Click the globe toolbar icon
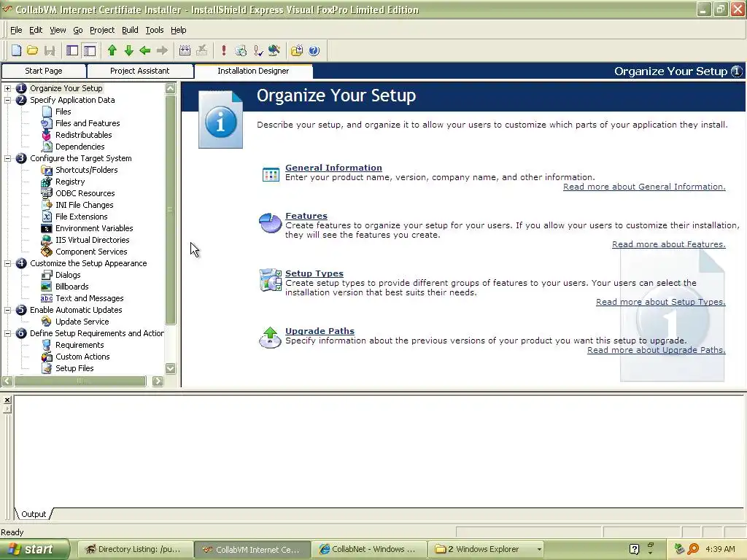 click(x=274, y=50)
